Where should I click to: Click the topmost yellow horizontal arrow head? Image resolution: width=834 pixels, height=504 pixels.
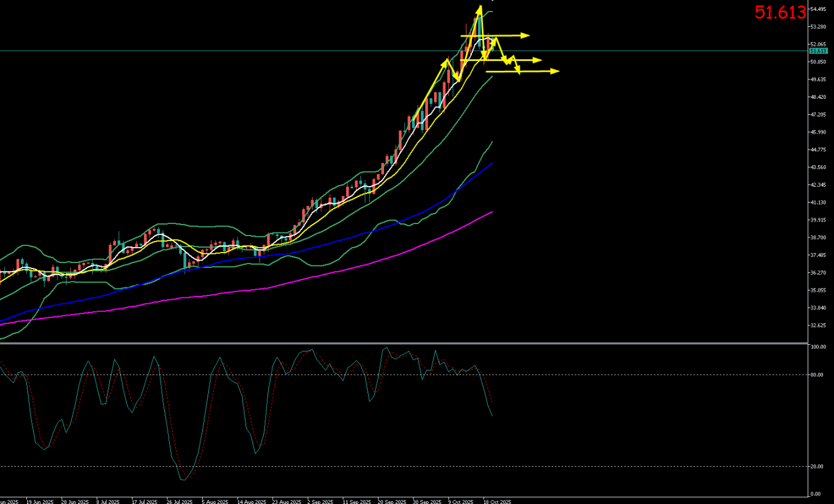click(x=526, y=35)
